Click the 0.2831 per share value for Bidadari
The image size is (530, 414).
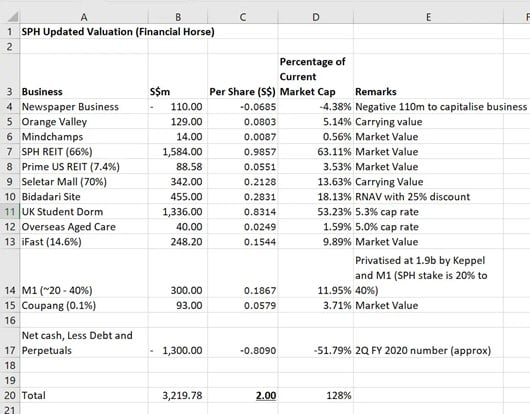click(260, 197)
